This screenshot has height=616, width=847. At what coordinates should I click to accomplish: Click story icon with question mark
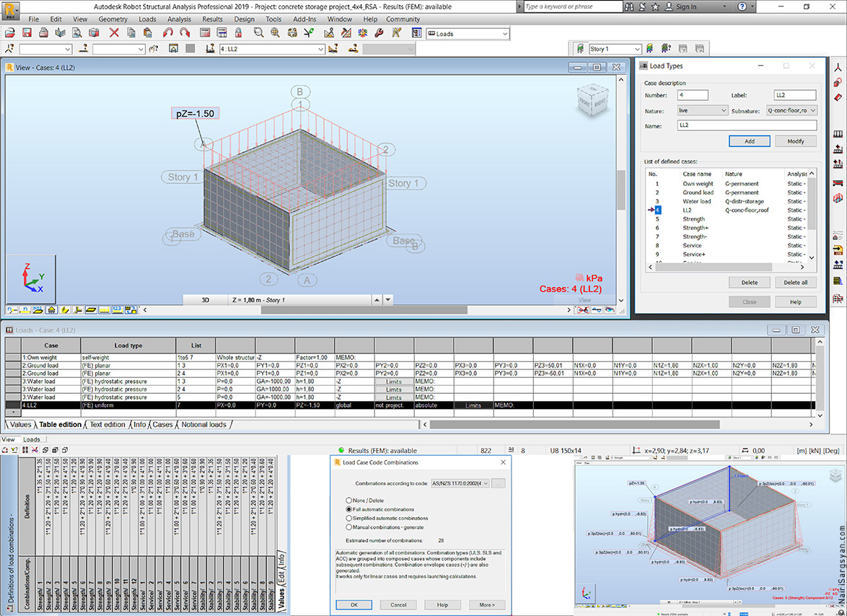pyautogui.click(x=665, y=48)
